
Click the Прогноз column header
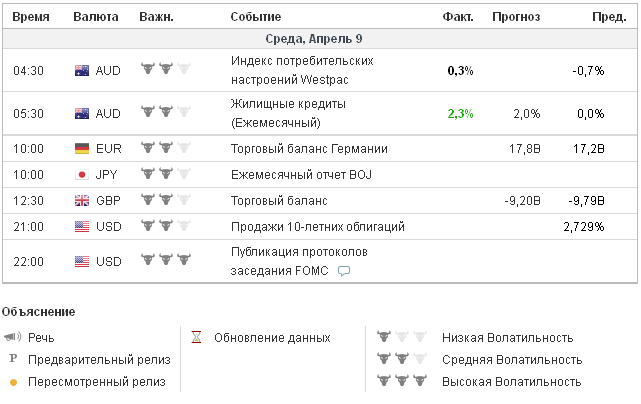(x=516, y=17)
